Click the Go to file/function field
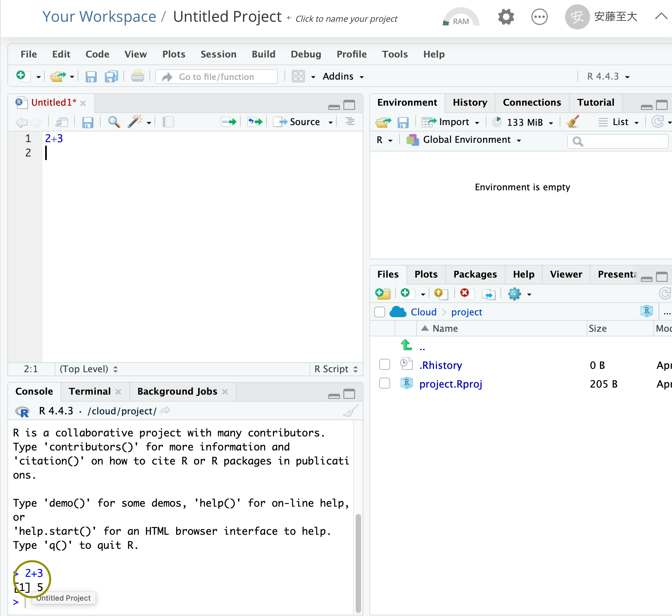The height and width of the screenshot is (616, 672). point(217,77)
